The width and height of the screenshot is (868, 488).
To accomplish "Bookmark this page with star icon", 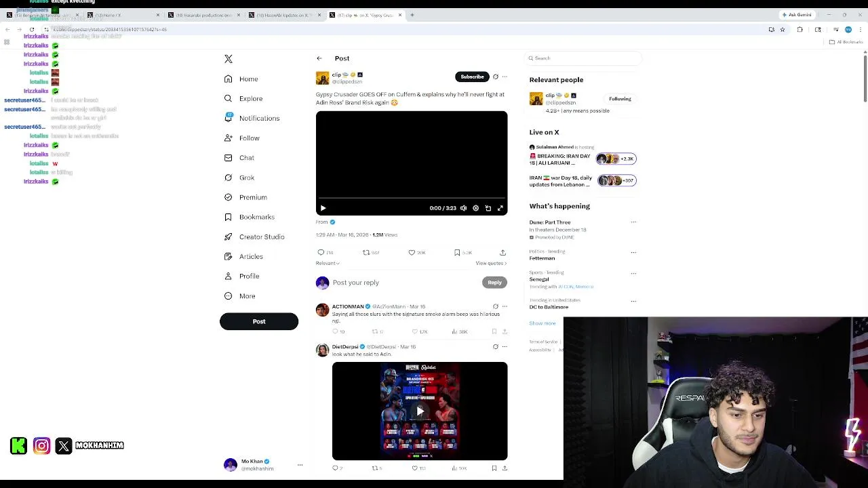I will (783, 30).
